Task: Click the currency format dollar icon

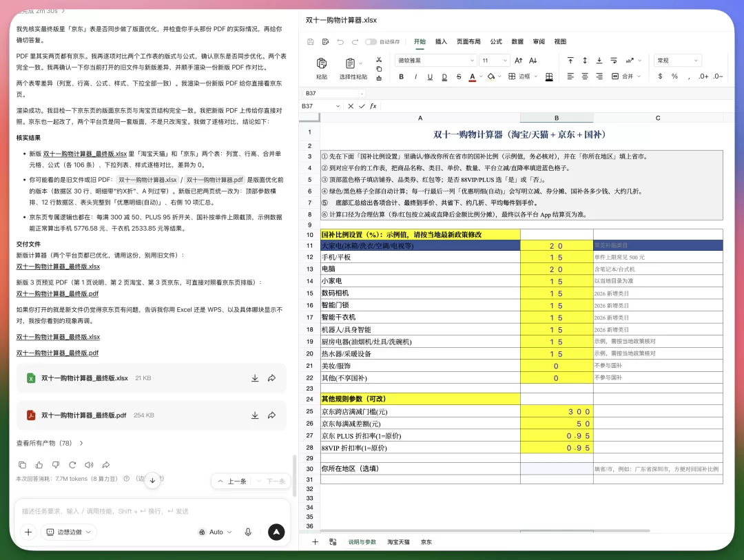Action: (660, 76)
